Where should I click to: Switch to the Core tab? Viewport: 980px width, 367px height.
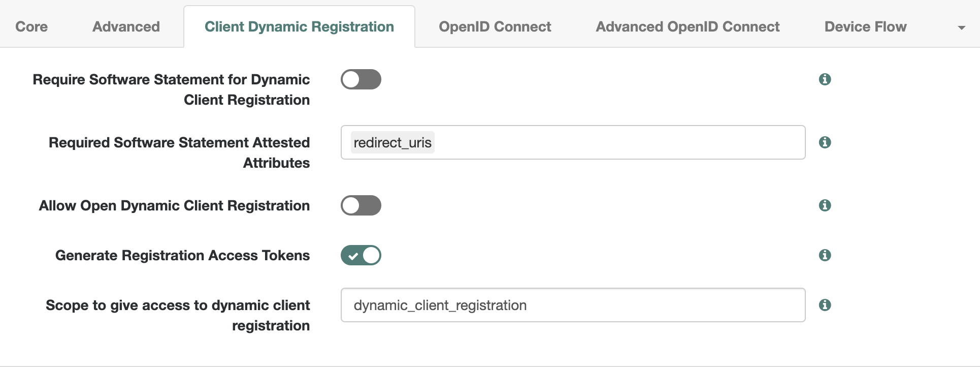31,27
